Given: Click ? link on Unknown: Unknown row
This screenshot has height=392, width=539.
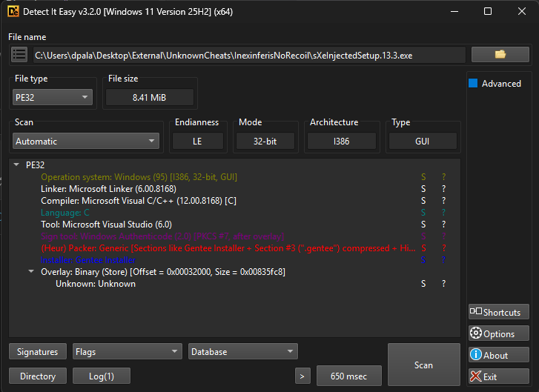Looking at the screenshot, I should pyautogui.click(x=444, y=284).
